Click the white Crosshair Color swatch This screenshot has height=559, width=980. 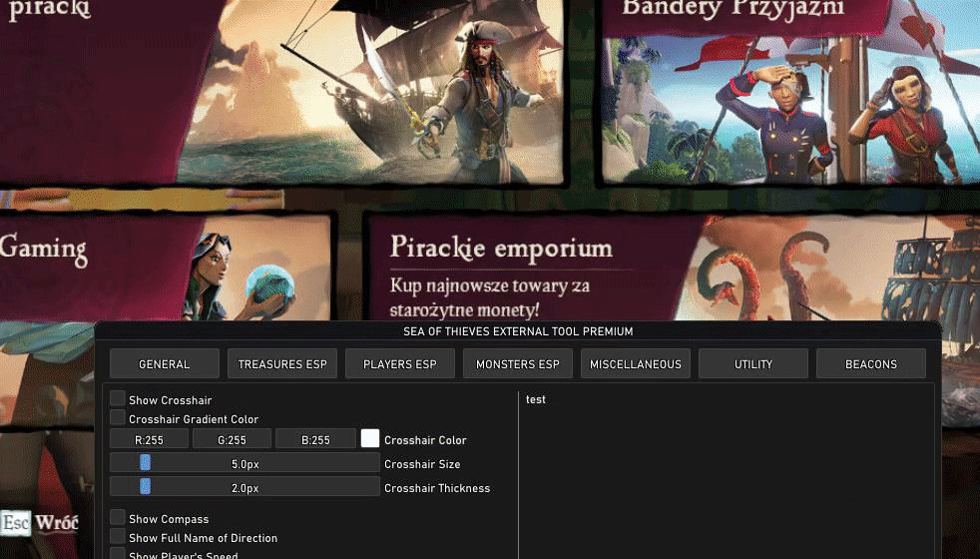pos(370,439)
